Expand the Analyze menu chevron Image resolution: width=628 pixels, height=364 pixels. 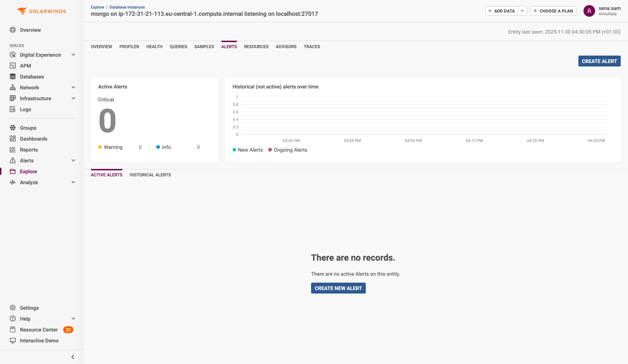click(x=73, y=182)
